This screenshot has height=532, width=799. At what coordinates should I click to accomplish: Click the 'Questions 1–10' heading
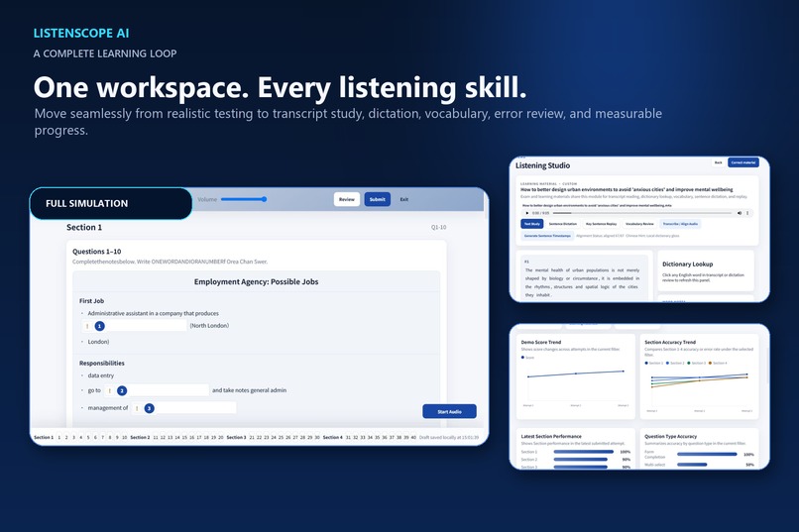click(x=97, y=252)
